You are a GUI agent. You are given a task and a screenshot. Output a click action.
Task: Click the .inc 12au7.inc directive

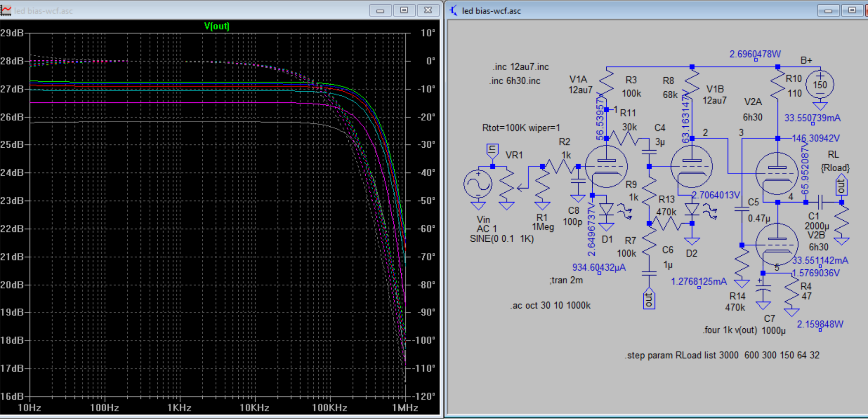[x=520, y=67]
